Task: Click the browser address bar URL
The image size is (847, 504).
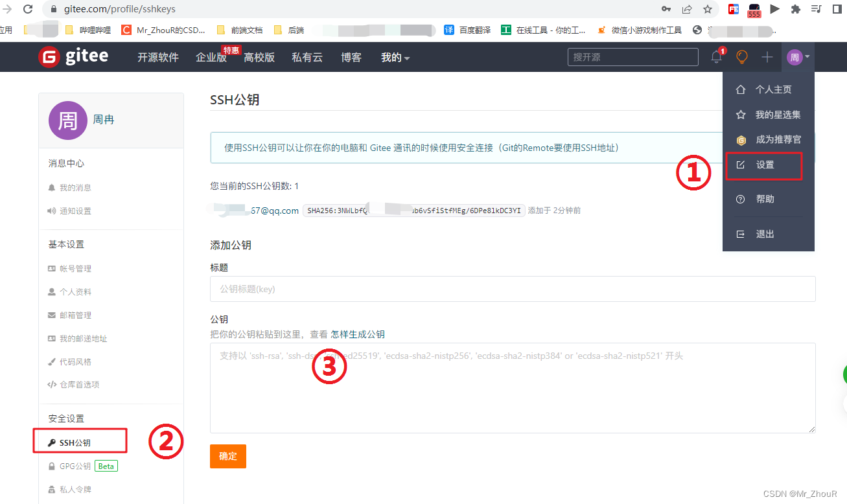Action: (x=120, y=9)
